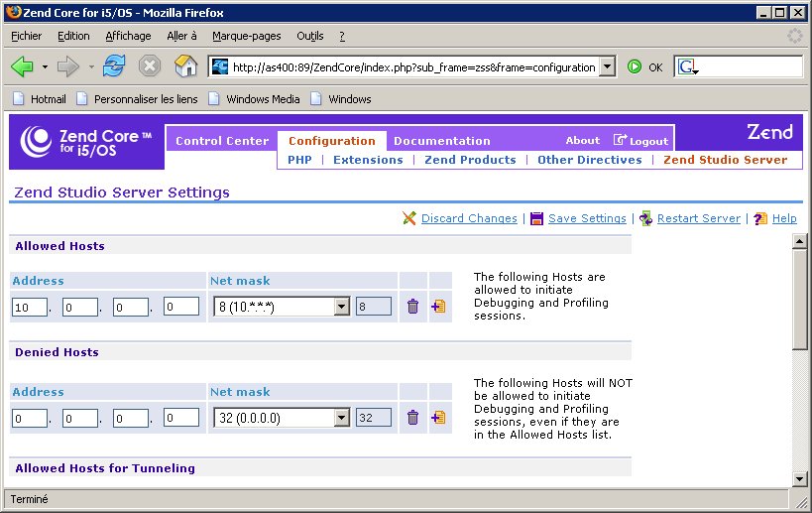Switch to the Control Center tab

[x=222, y=141]
